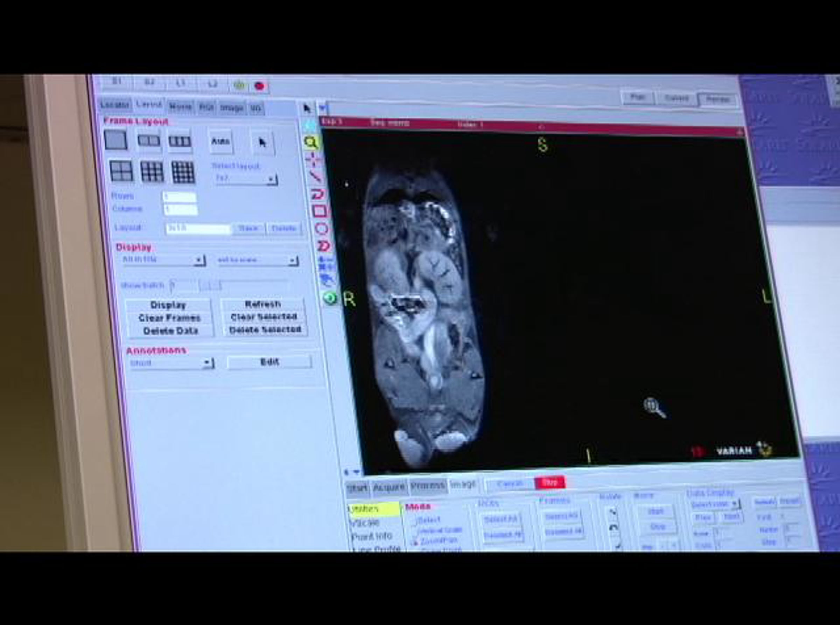Click the Columns input field
The image size is (840, 625).
pyautogui.click(x=181, y=209)
